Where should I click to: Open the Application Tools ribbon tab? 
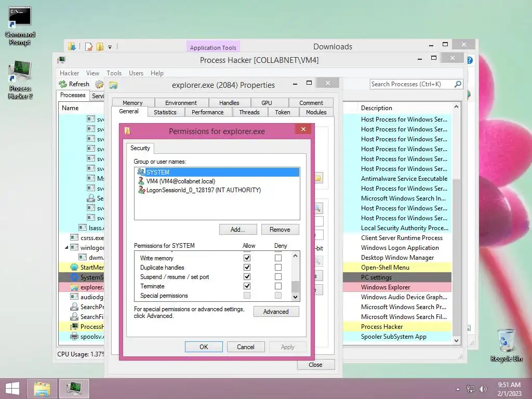213,47
